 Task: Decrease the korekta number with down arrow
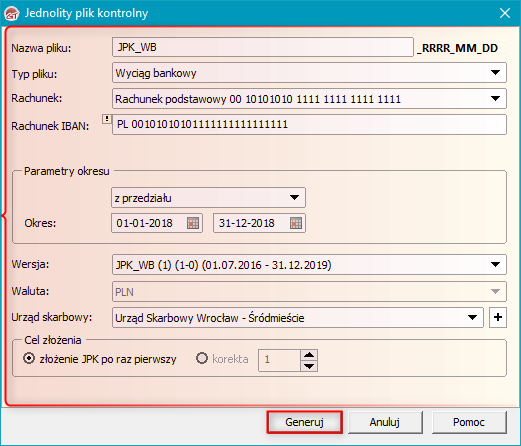(x=309, y=366)
